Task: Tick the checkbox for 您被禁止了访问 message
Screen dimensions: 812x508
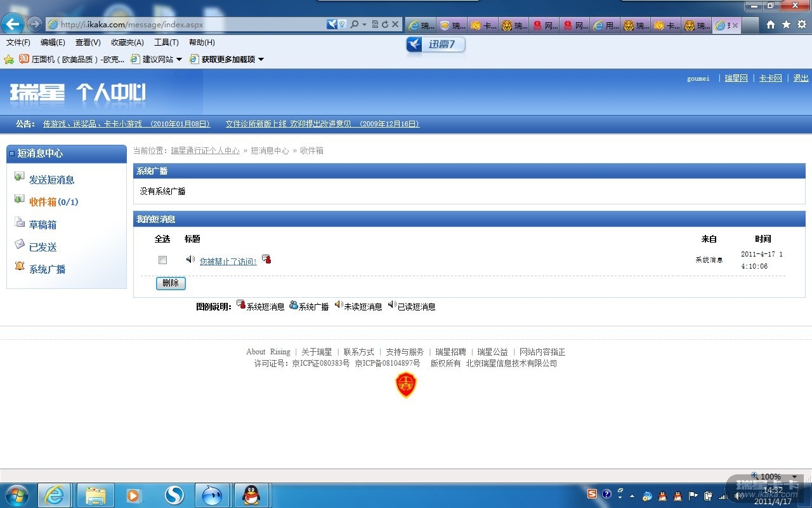Action: [x=162, y=260]
